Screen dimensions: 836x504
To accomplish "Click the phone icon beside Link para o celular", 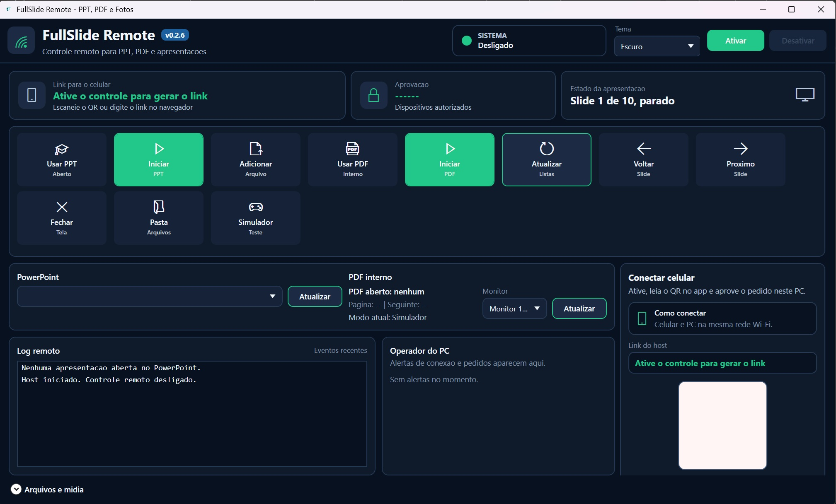I will tap(32, 95).
